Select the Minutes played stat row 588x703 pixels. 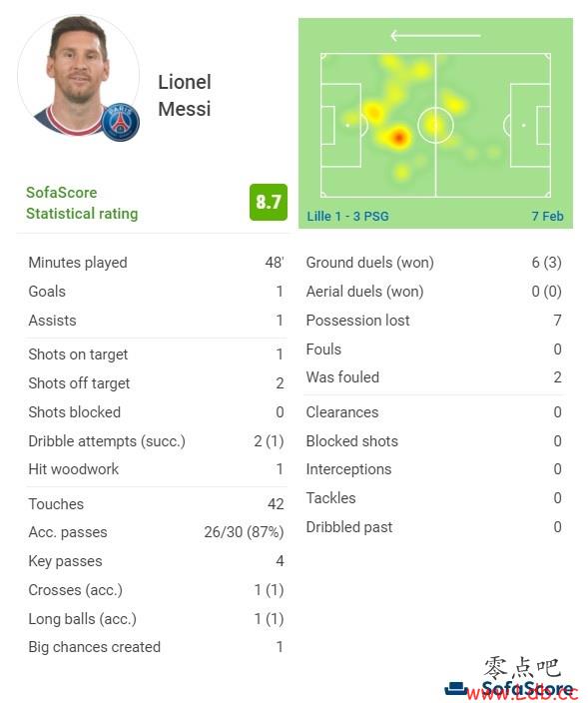[x=156, y=263]
